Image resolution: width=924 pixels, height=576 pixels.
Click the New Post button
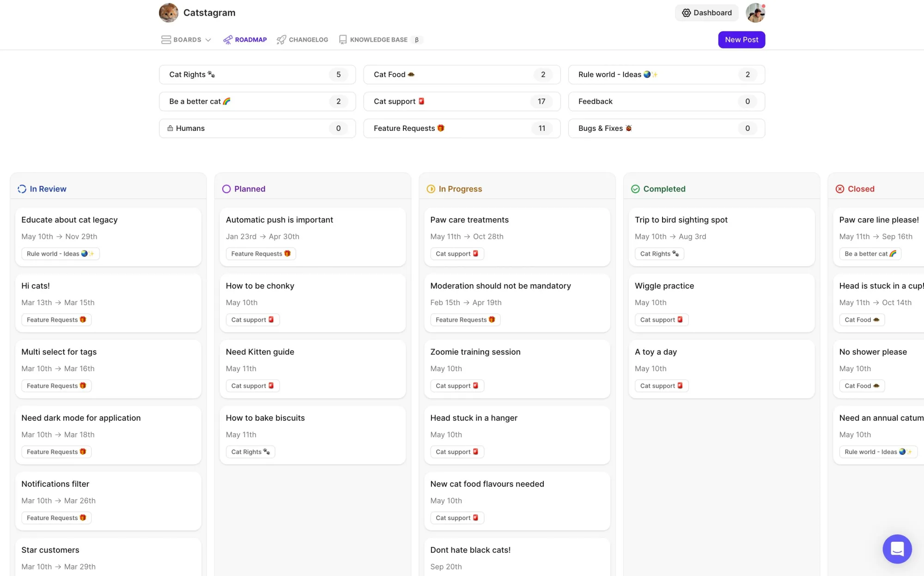741,40
